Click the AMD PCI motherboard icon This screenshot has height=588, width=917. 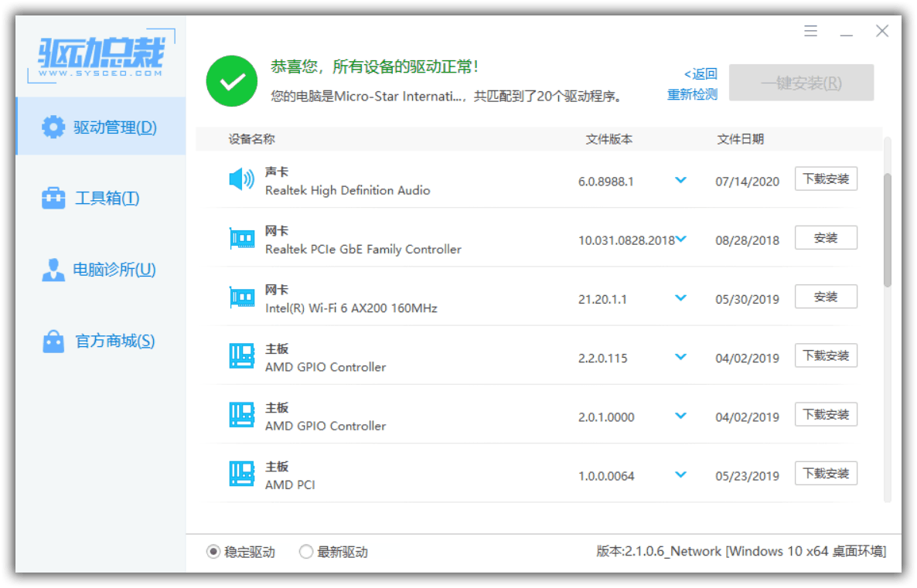pos(241,474)
